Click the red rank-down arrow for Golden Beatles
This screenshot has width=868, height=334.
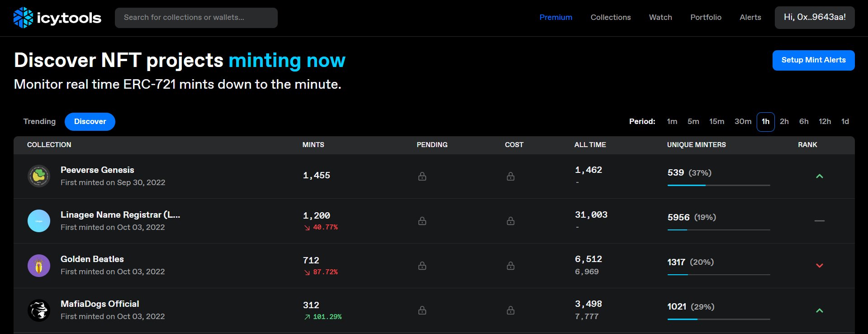tap(819, 266)
